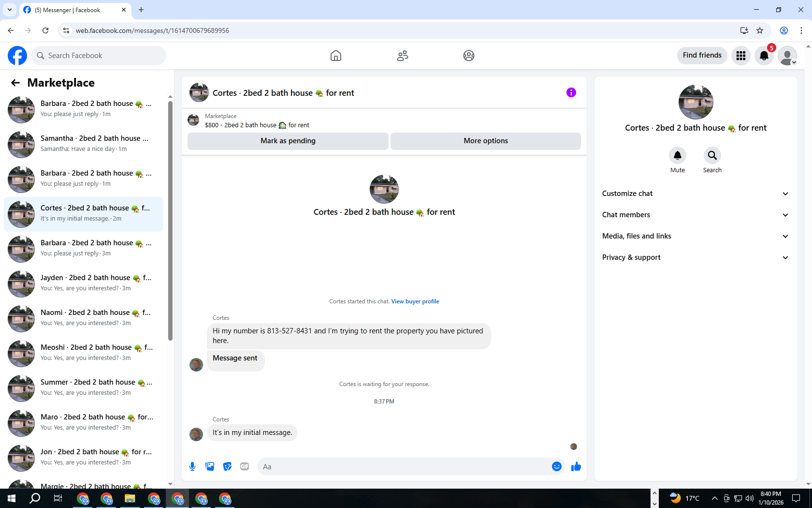
Task: Open the Home feed icon
Action: [x=336, y=56]
